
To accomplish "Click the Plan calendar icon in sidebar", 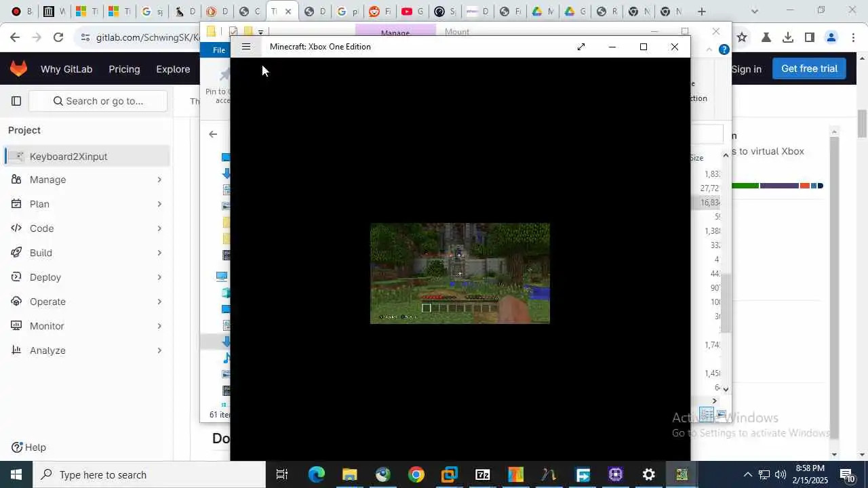I will [16, 204].
